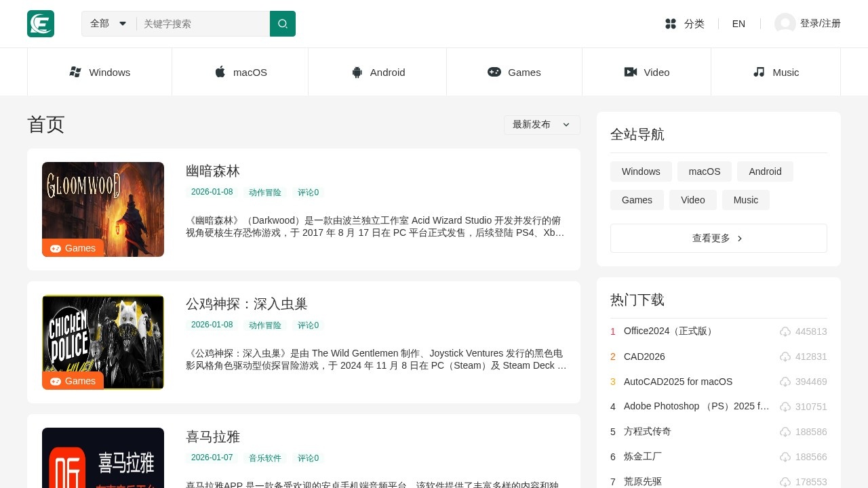The height and width of the screenshot is (488, 868).
Task: Switch language to EN
Action: point(738,24)
